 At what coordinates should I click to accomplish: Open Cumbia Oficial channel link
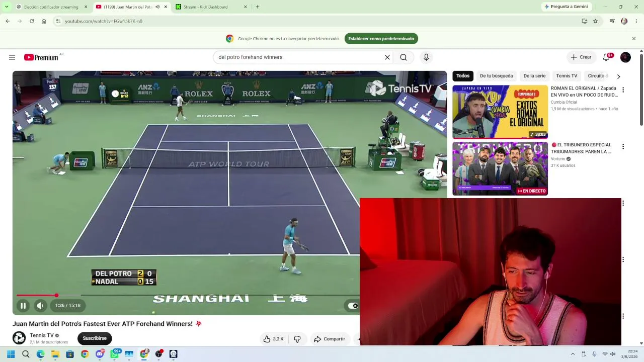tap(564, 102)
